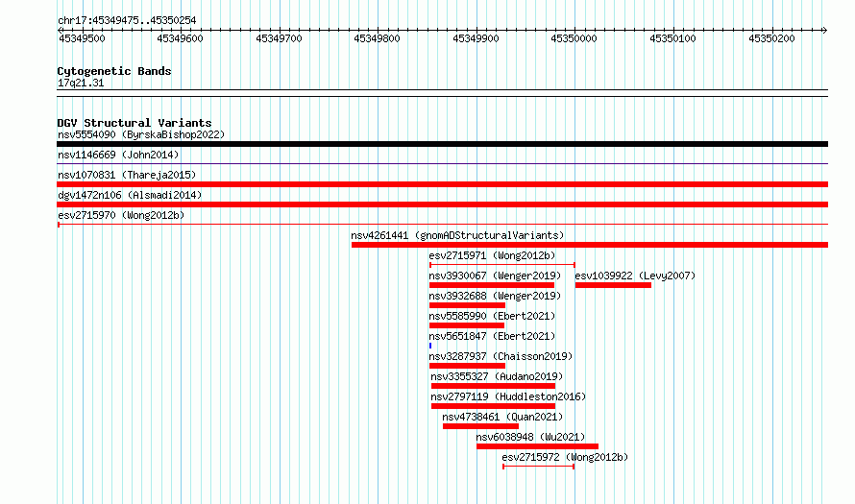Click the ruler's right end arrow
The height and width of the screenshot is (504, 855).
[x=825, y=30]
